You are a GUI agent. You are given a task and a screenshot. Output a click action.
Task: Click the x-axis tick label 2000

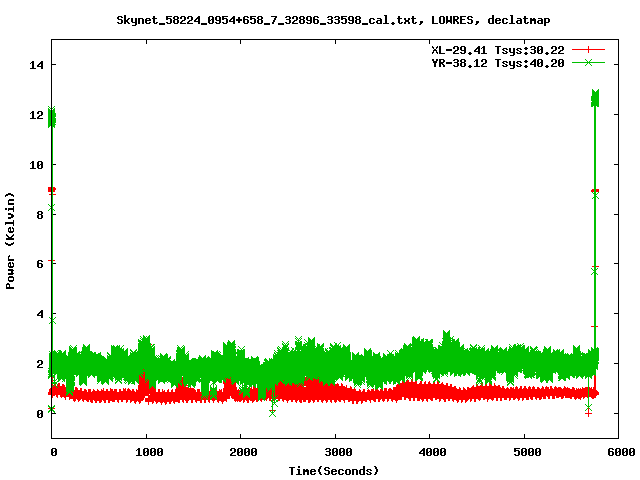pyautogui.click(x=243, y=452)
